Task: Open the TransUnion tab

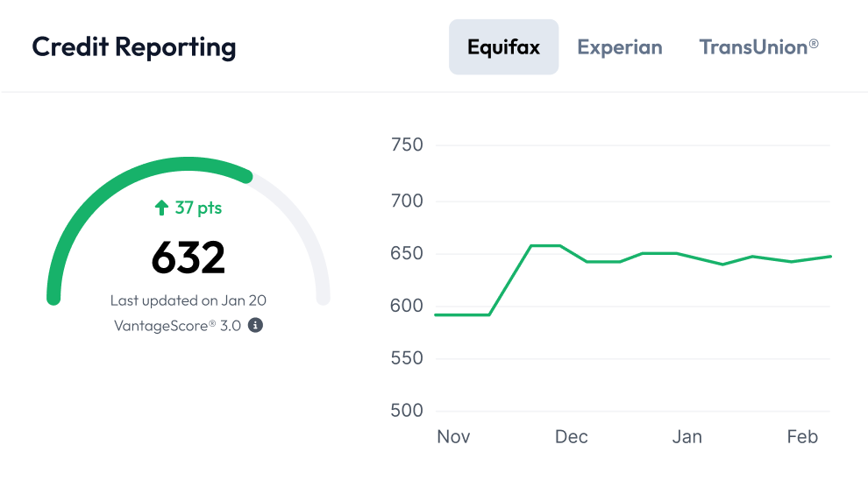Action: click(x=758, y=47)
